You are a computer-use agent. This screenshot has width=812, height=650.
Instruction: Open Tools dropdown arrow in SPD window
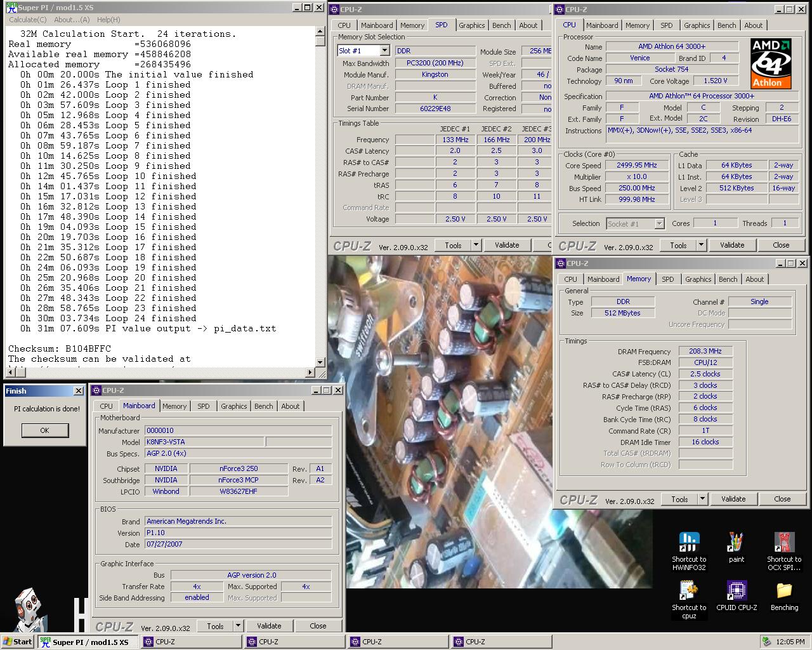[476, 245]
